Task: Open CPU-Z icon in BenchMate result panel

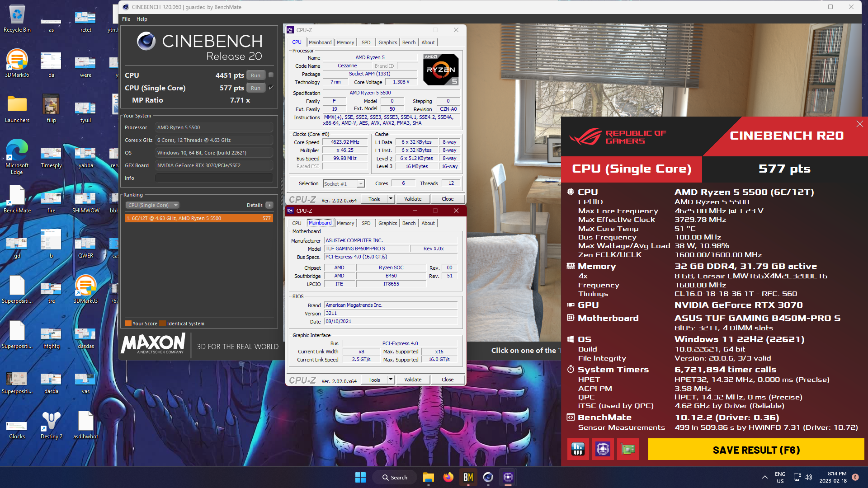Action: point(603,449)
